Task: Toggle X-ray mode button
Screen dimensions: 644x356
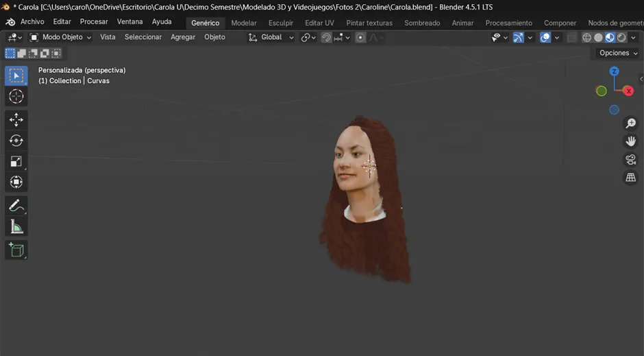Action: click(571, 38)
